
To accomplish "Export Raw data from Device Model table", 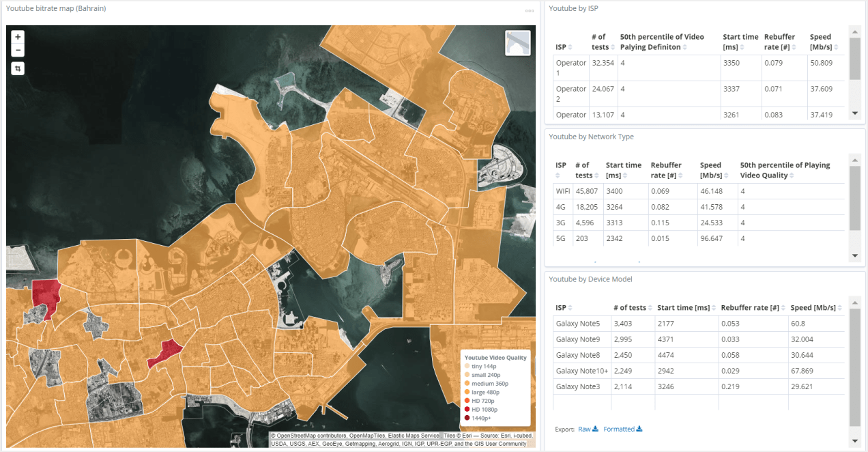I will tap(588, 429).
